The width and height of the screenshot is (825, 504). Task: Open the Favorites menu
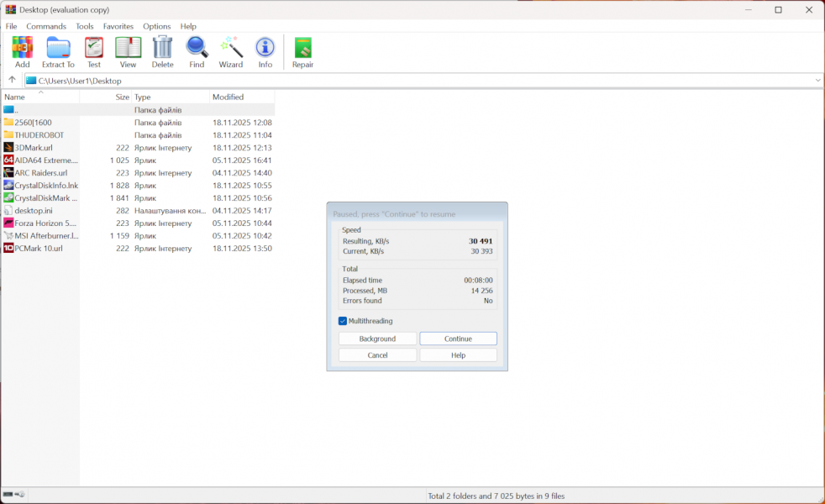point(118,26)
